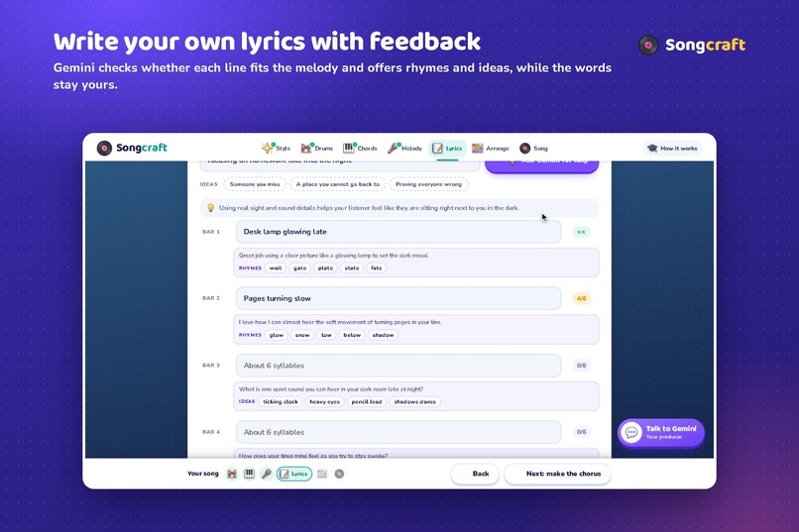Pick 'A place you cannot go back to' idea
Image resolution: width=799 pixels, height=532 pixels.
pyautogui.click(x=337, y=184)
